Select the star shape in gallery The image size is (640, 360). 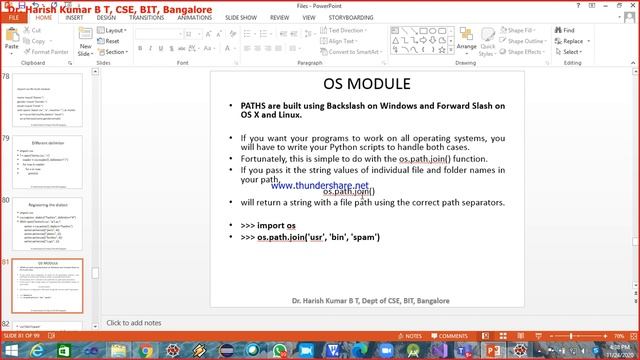tap(442, 50)
